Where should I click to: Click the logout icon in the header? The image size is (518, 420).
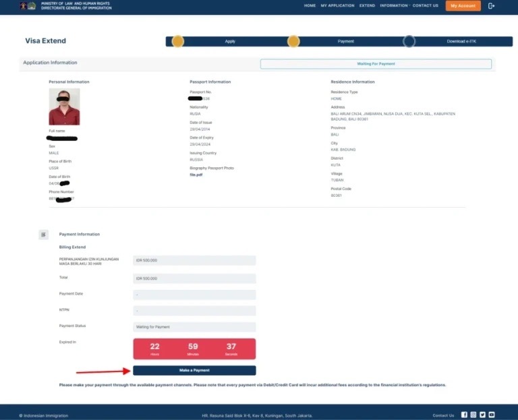click(491, 6)
